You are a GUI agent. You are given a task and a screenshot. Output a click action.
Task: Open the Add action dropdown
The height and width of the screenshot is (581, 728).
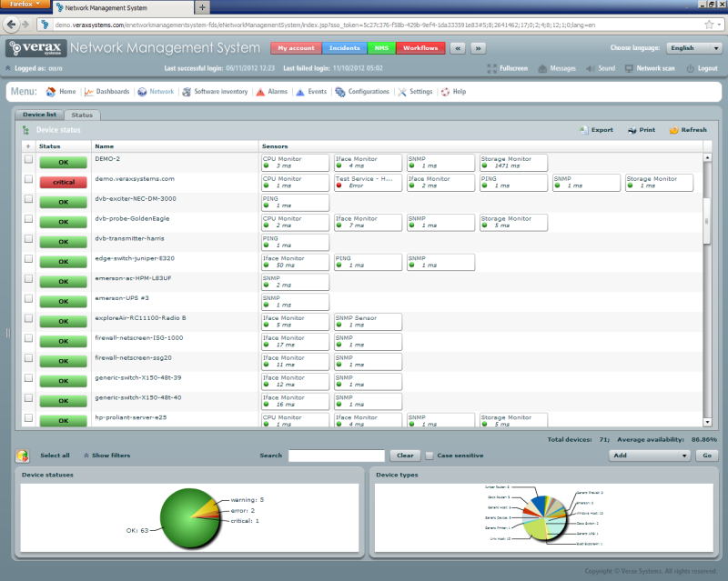[x=650, y=456]
